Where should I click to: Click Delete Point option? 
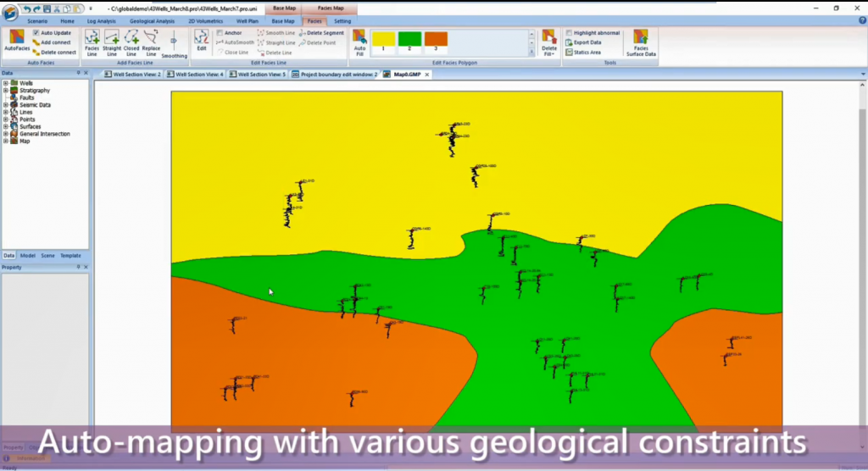pyautogui.click(x=317, y=42)
